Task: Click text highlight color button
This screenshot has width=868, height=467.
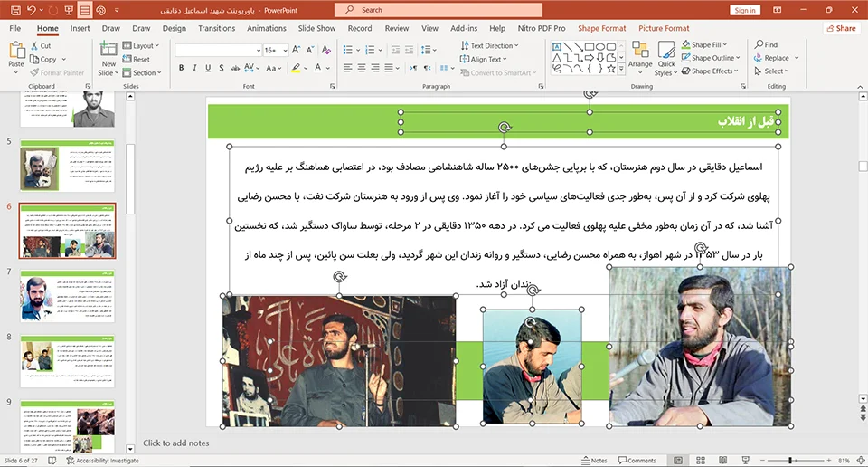Action: point(297,68)
